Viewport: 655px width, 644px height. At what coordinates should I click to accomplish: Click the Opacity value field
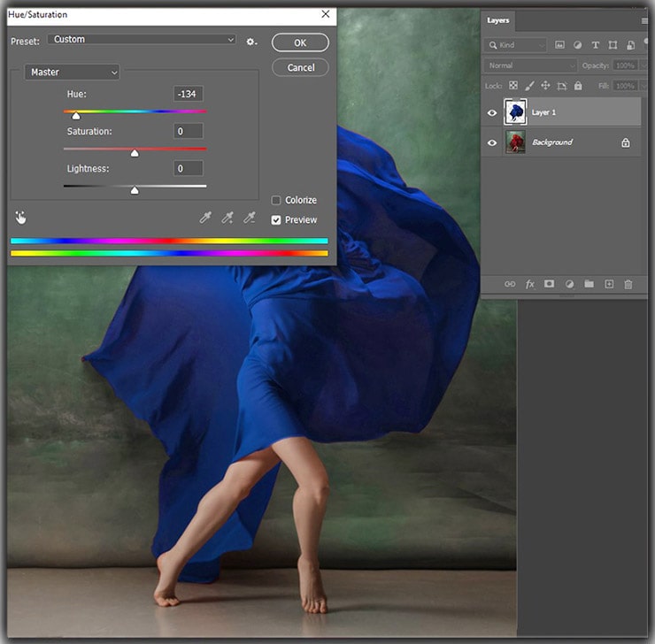coord(625,65)
